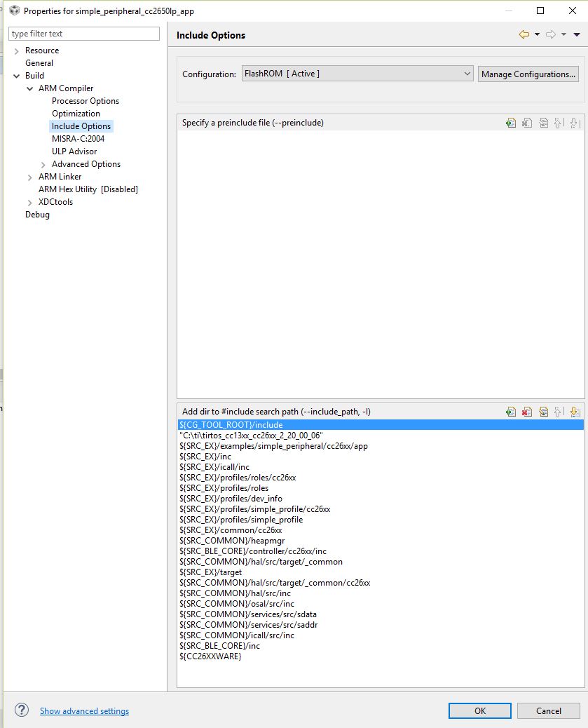Screen dimensions: 588x728
Task: Select ${SRC_EX}/profiles/roles entry
Action: tap(224, 488)
